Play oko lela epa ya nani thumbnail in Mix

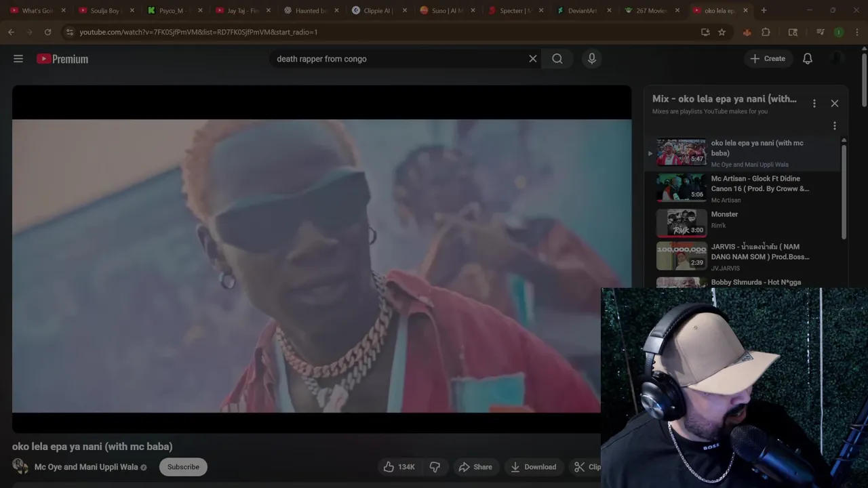click(x=681, y=152)
